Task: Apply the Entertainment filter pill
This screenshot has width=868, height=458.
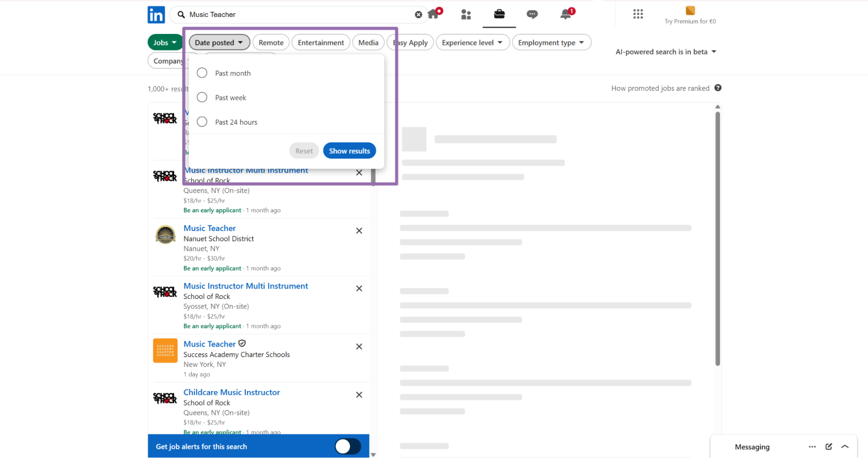Action: pos(321,43)
